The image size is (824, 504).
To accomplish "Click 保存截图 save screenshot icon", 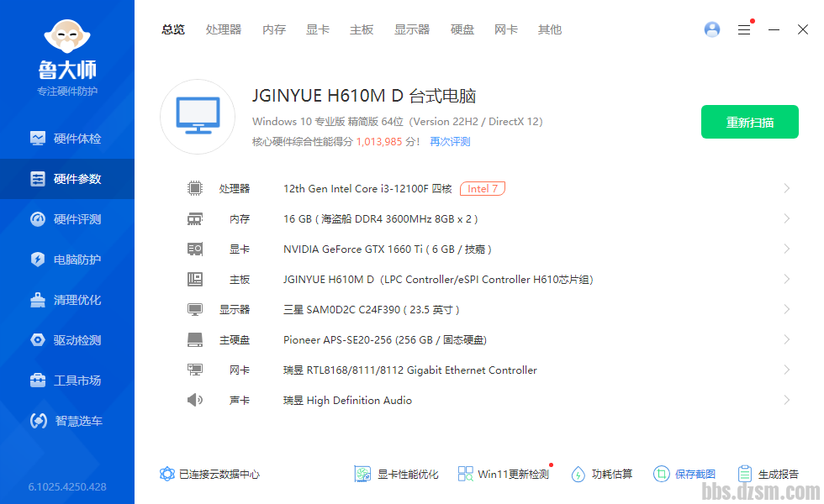I will [x=684, y=475].
